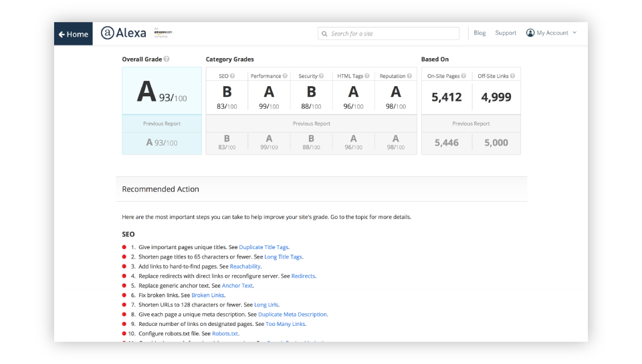Click the Security help question mark icon
This screenshot has height=364, width=642.
(321, 76)
